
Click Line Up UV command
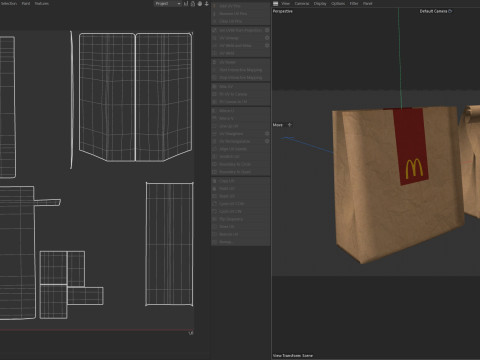(241, 126)
